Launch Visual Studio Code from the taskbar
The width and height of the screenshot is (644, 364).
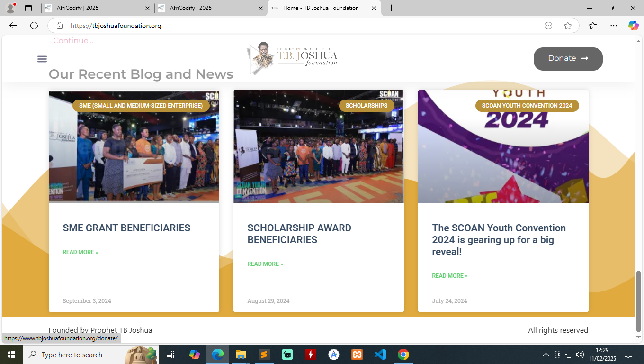pyautogui.click(x=380, y=355)
